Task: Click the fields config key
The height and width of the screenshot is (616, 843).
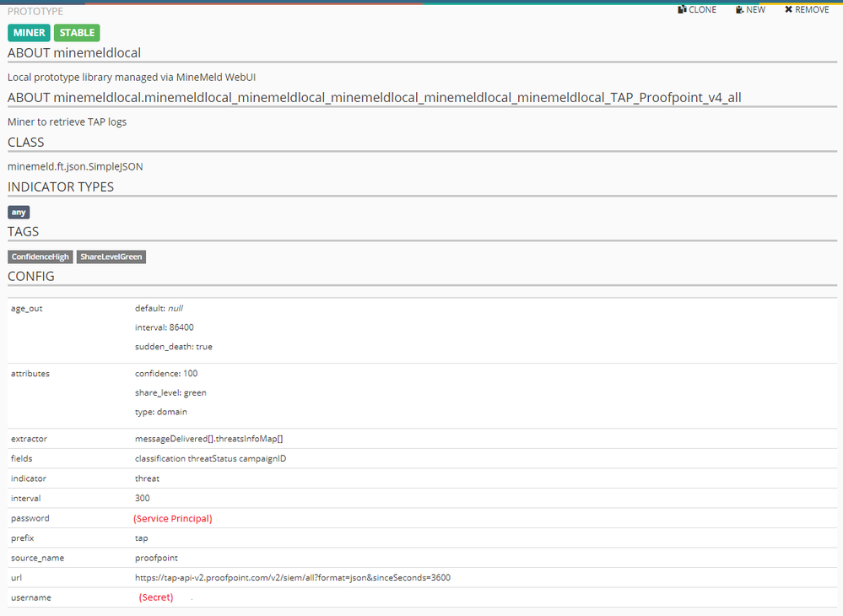Action: [21, 458]
